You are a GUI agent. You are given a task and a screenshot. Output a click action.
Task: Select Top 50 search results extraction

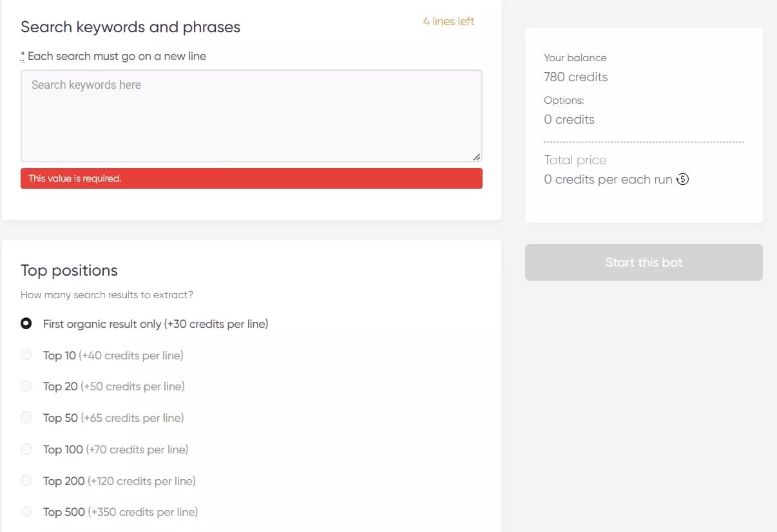26,417
